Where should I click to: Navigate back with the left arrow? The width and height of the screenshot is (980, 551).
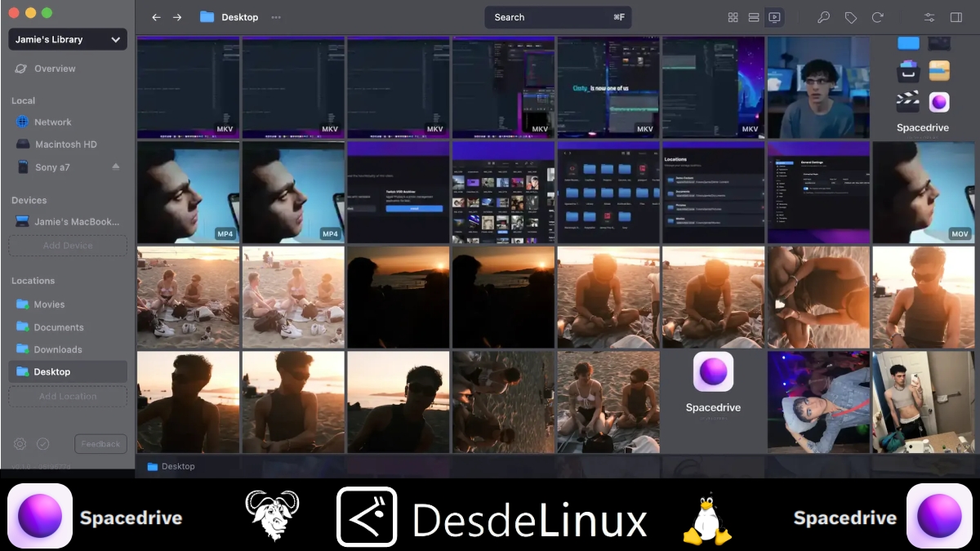pos(156,17)
